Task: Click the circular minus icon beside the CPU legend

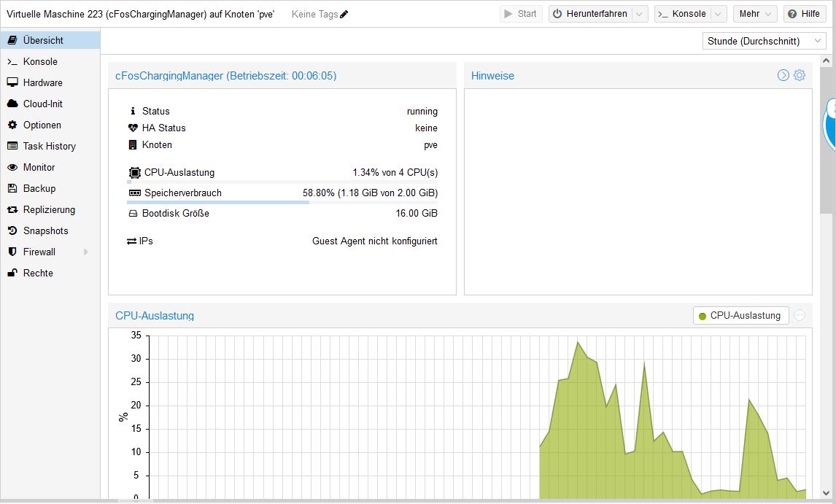Action: point(800,315)
